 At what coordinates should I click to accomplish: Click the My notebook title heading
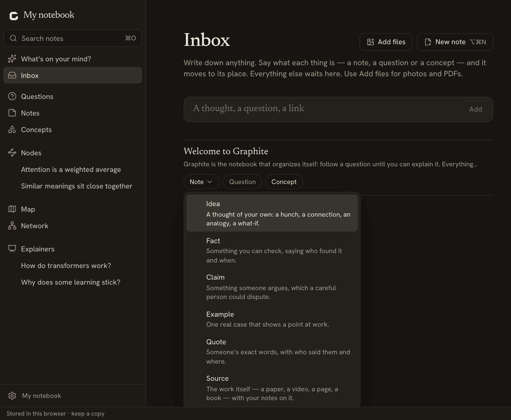point(49,15)
